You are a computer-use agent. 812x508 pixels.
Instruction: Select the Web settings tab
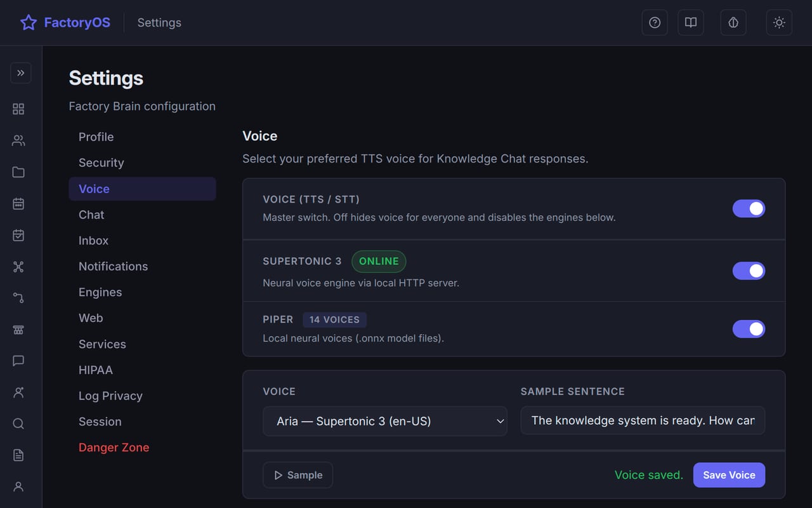pos(142,318)
